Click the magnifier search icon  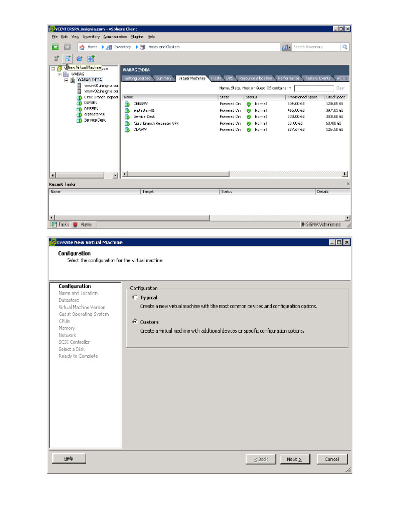pos(345,47)
